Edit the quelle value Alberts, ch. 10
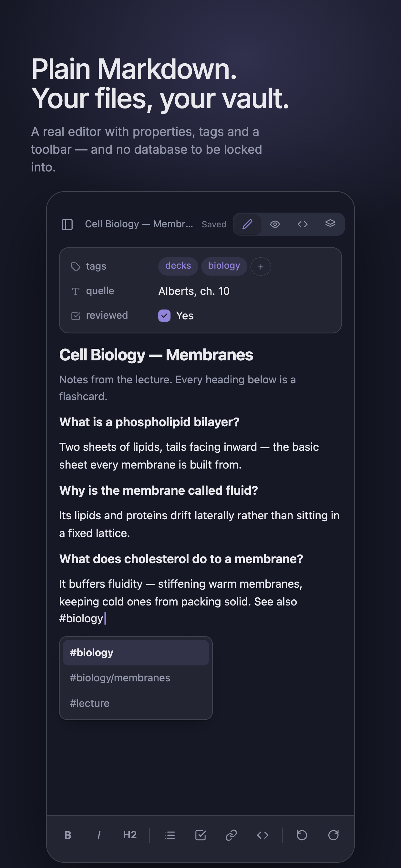 coord(194,291)
